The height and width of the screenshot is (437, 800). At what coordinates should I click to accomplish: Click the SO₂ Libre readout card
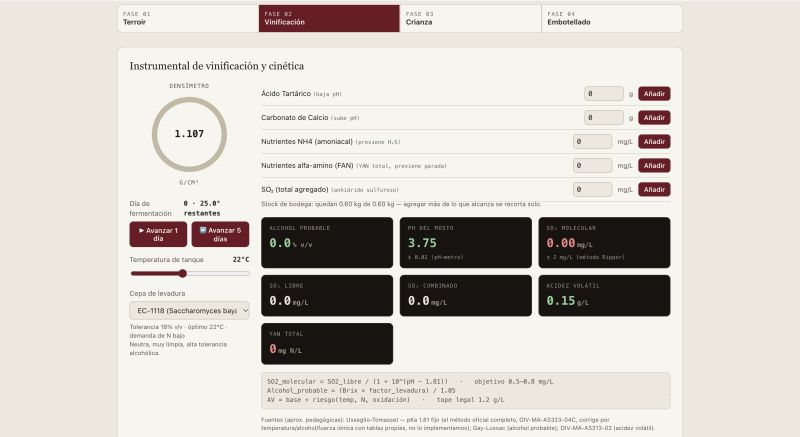327,296
